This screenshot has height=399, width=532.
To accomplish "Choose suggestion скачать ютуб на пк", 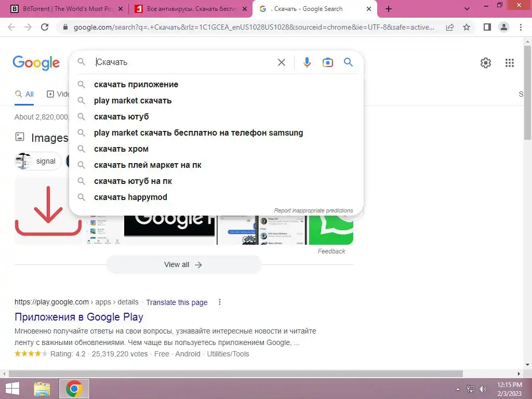I will pyautogui.click(x=216, y=181).
